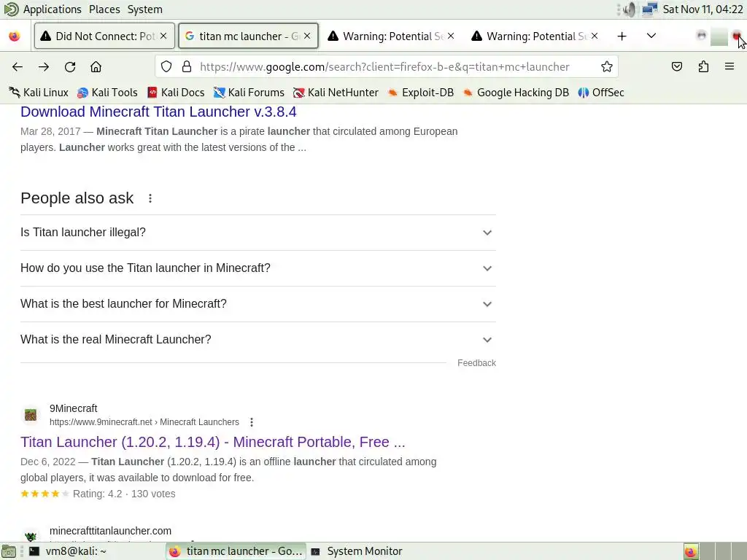Open the Extensions puzzle icon
Viewport: 747px width, 560px height.
pos(703,66)
